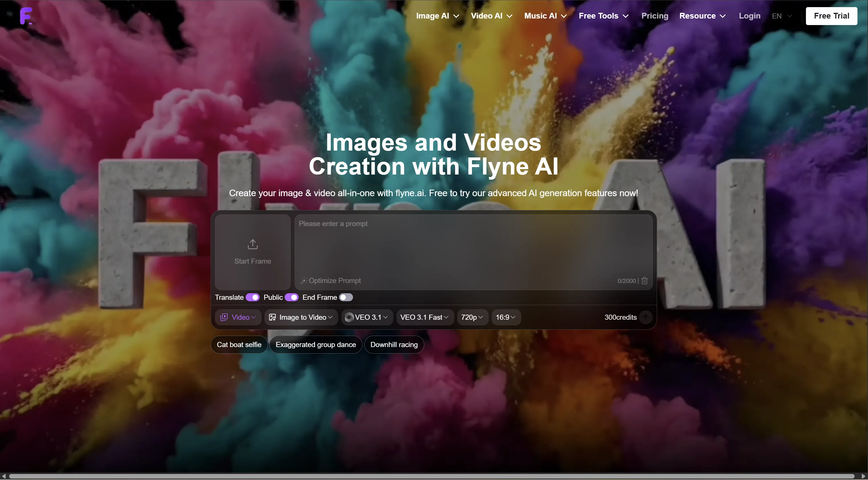Click the Login link
This screenshot has height=480, width=868.
click(x=749, y=16)
